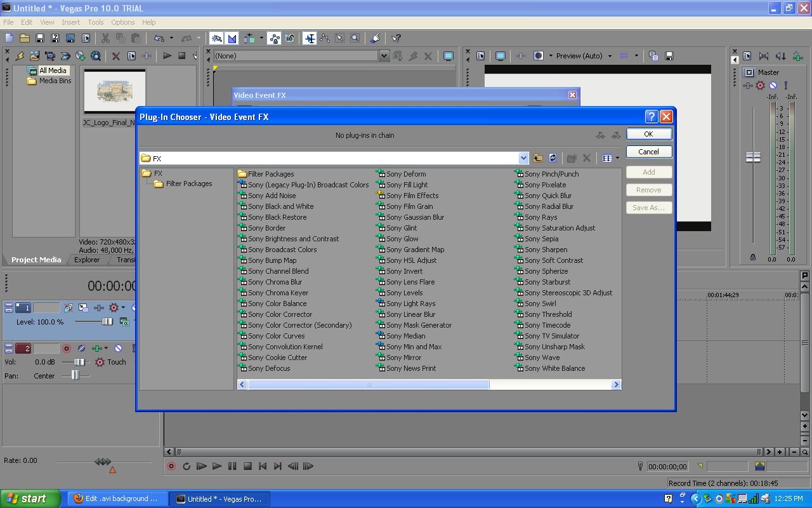812x508 pixels.
Task: Click the What's This Help icon
Action: [396, 38]
